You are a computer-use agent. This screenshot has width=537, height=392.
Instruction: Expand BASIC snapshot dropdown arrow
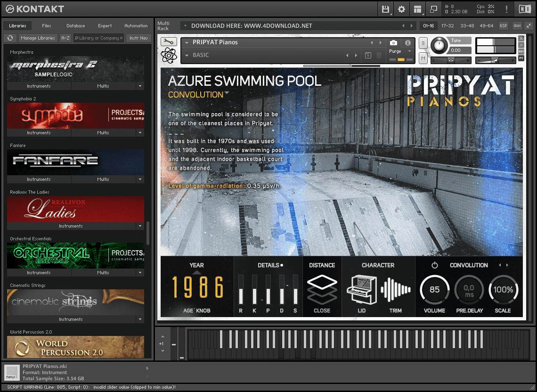[187, 55]
